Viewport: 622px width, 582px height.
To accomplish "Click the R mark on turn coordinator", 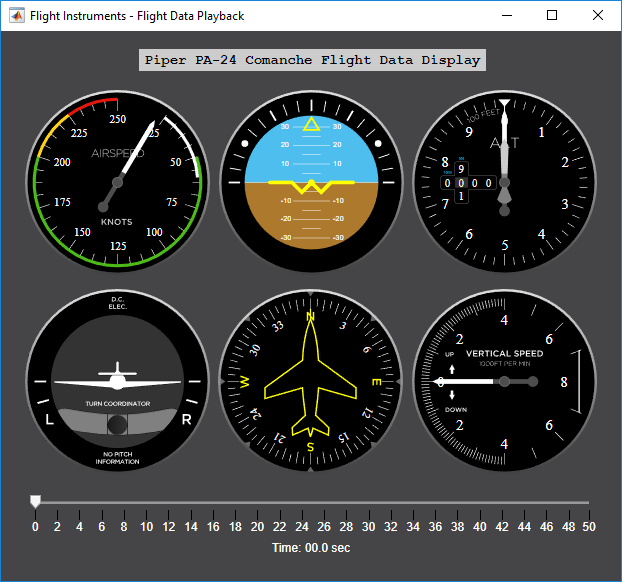I will pyautogui.click(x=186, y=419).
